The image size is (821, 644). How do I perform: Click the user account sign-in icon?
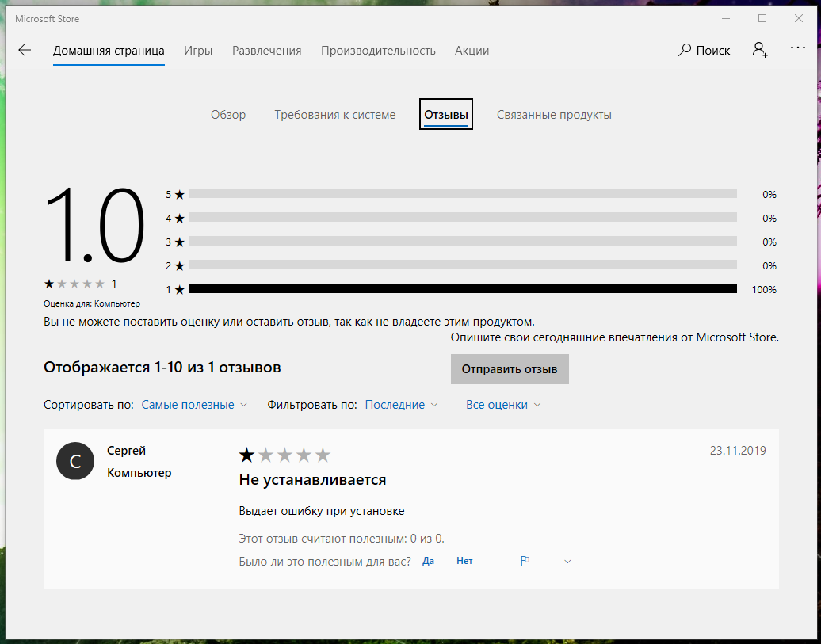pos(760,50)
